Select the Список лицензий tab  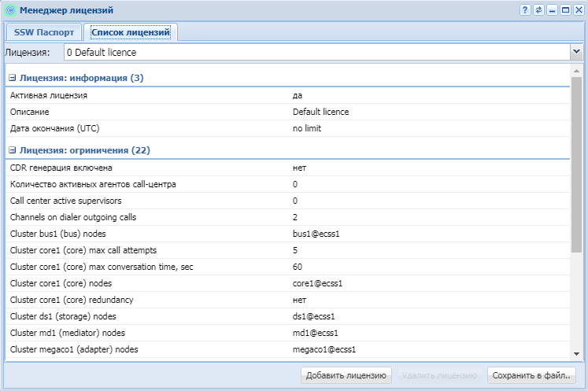click(x=131, y=32)
